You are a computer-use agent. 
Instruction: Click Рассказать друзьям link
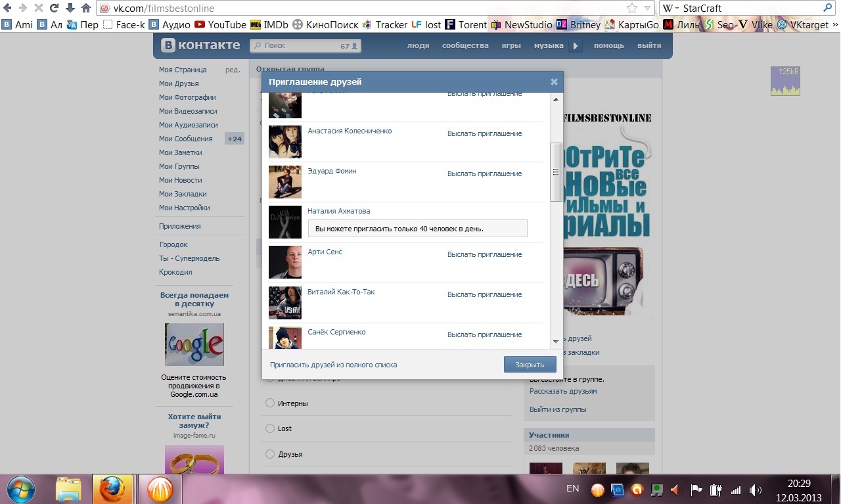click(563, 391)
